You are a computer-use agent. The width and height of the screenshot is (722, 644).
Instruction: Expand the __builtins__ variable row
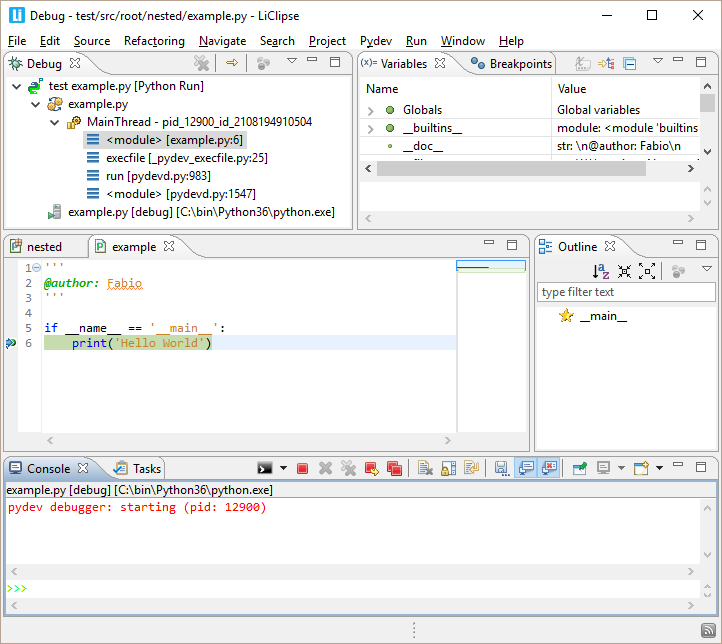point(371,128)
